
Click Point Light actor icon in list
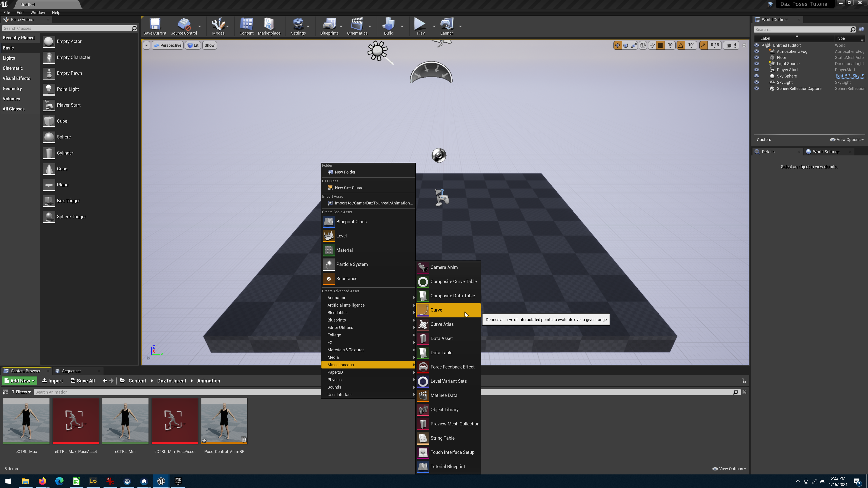pyautogui.click(x=49, y=89)
